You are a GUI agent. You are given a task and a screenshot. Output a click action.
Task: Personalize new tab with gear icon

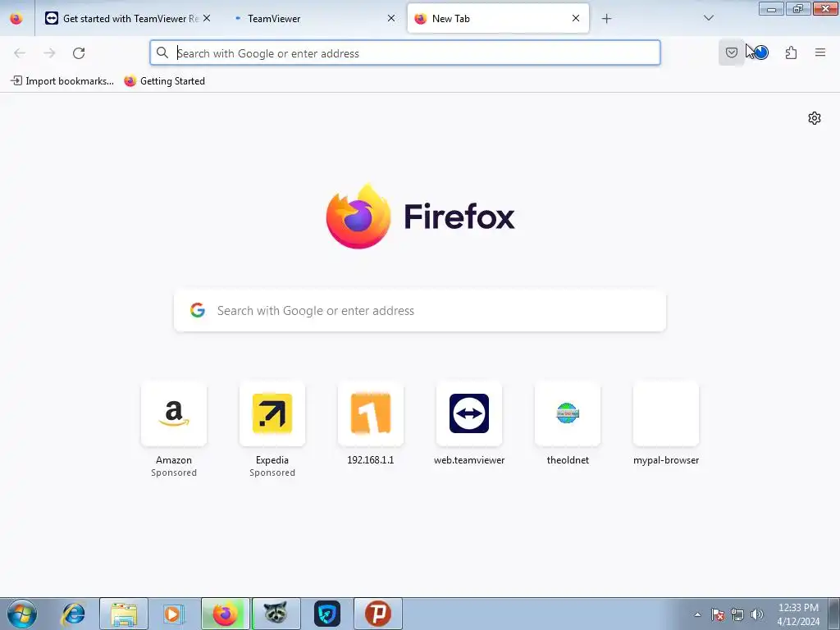[x=815, y=118]
